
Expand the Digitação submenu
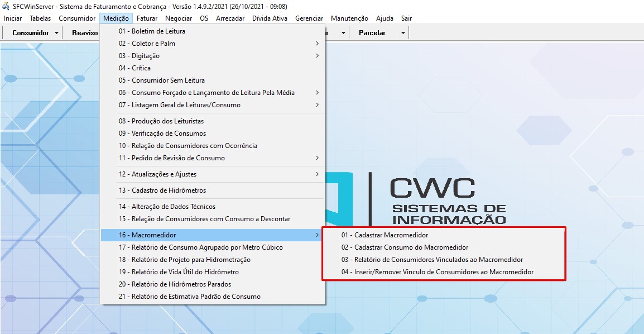click(x=146, y=56)
